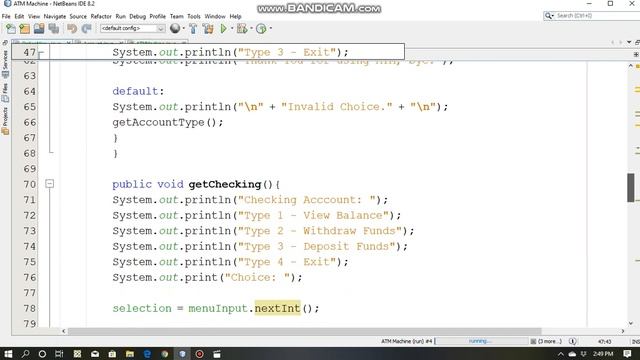
Task: Click the notifications icon in the status bar
Action: [x=573, y=341]
